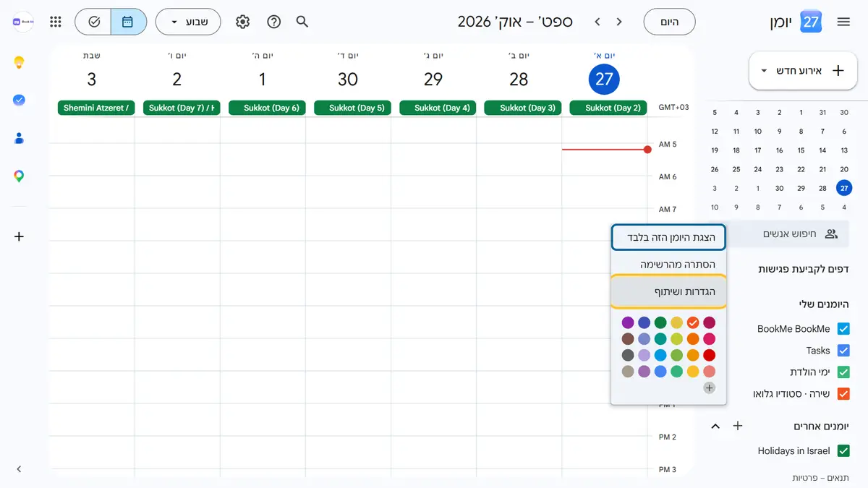Collapse the יומנים אחרים section
This screenshot has height=488, width=868.
tap(715, 426)
